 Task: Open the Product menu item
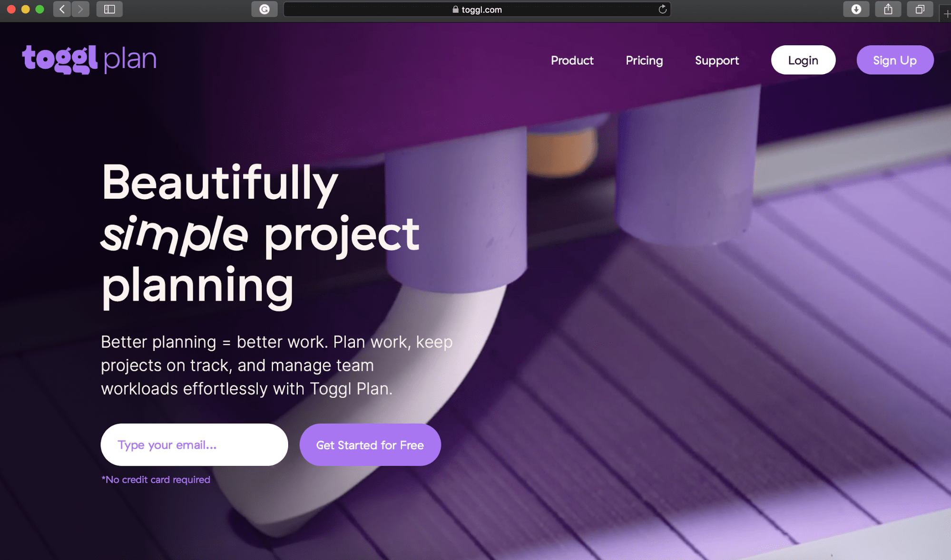tap(572, 60)
